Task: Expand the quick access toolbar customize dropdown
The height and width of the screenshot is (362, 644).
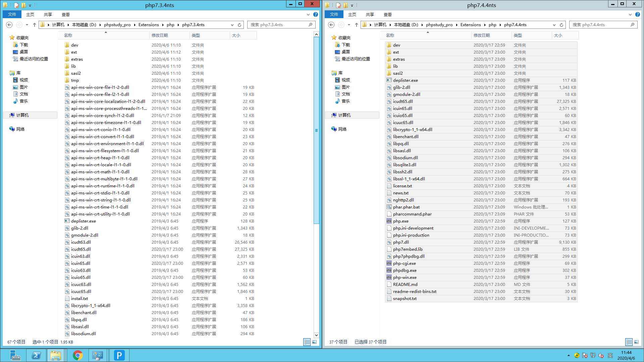Action: click(30, 5)
